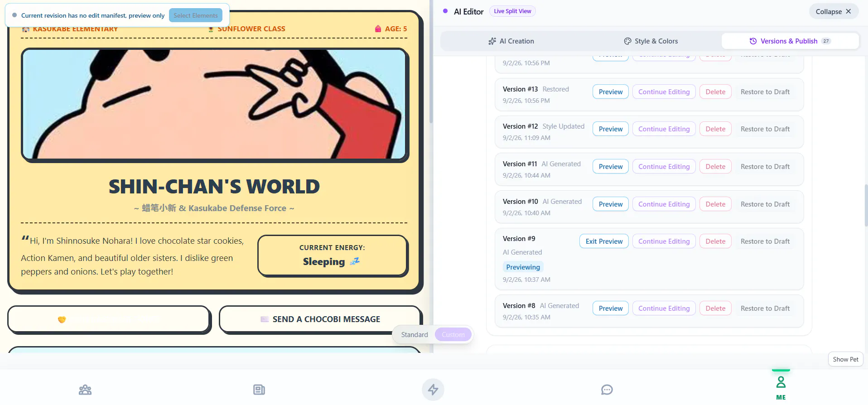Image resolution: width=868 pixels, height=405 pixels.
Task: Restore Version #12 to Draft
Action: (x=765, y=129)
